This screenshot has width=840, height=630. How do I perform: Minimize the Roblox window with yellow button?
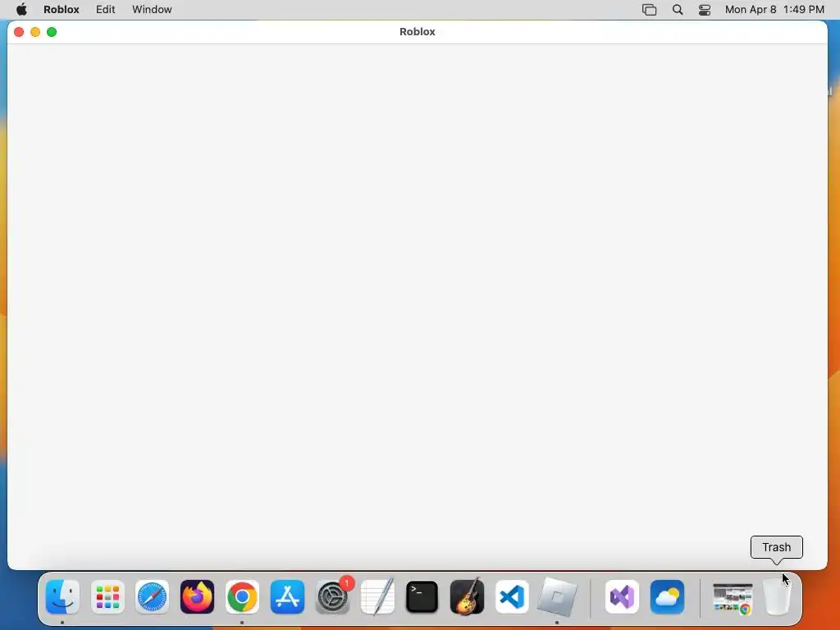35,32
